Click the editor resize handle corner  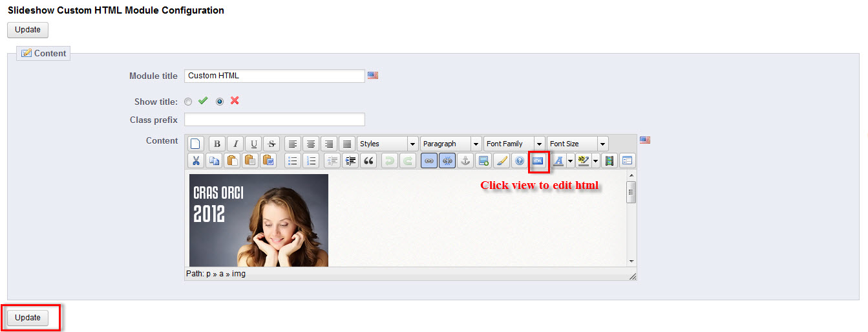coord(632,276)
